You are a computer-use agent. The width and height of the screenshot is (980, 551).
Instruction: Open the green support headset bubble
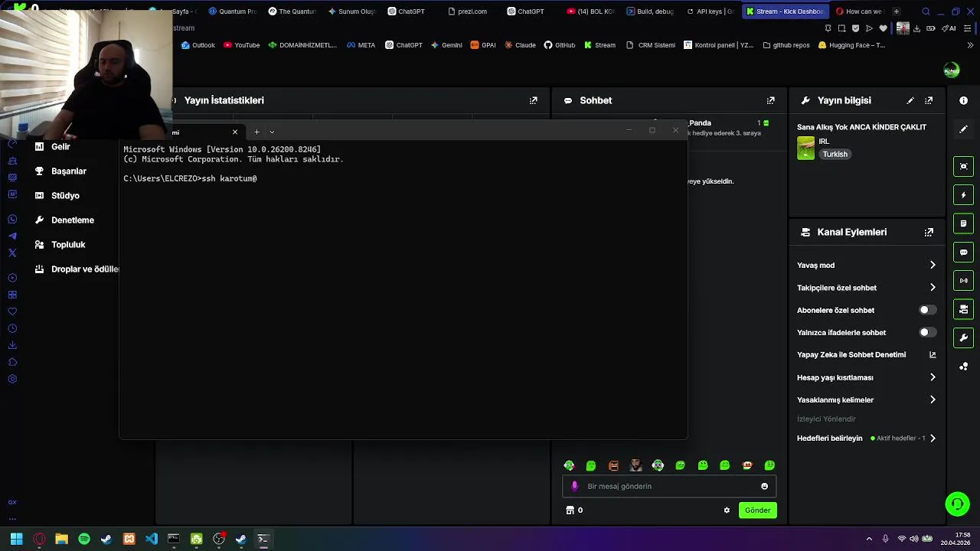pyautogui.click(x=957, y=504)
